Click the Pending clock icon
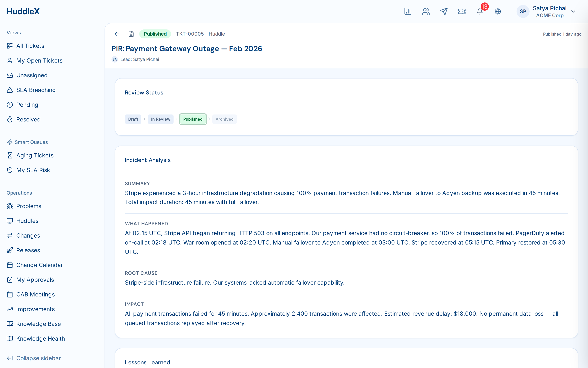Screen dimensions: 588x368 [x=10, y=105]
